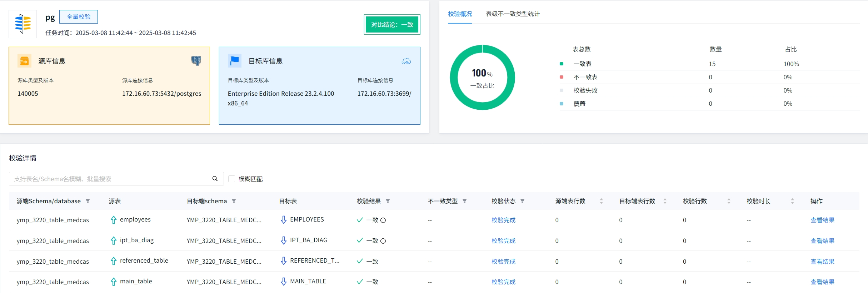Switch to 表级不一致类型统计 tab

coord(513,14)
